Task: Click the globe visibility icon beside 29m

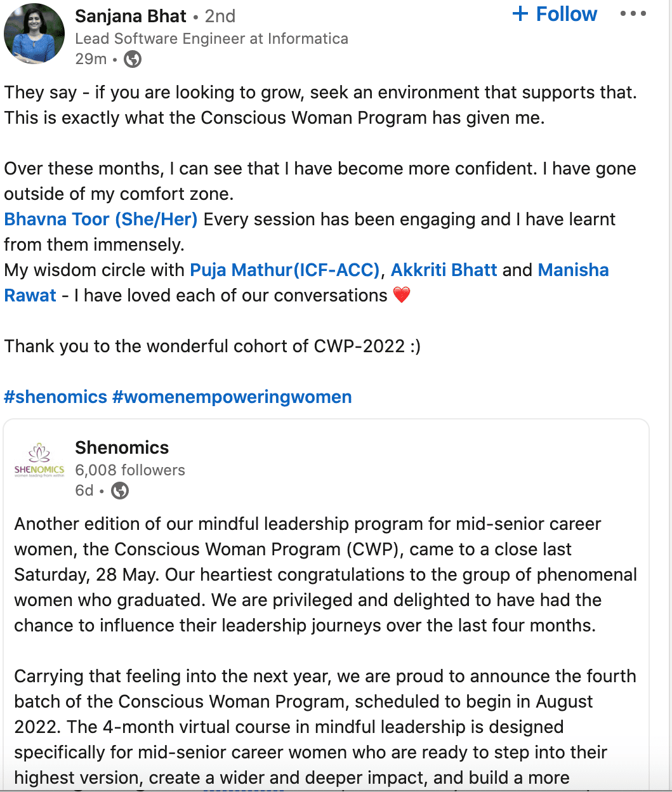Action: coord(133,59)
